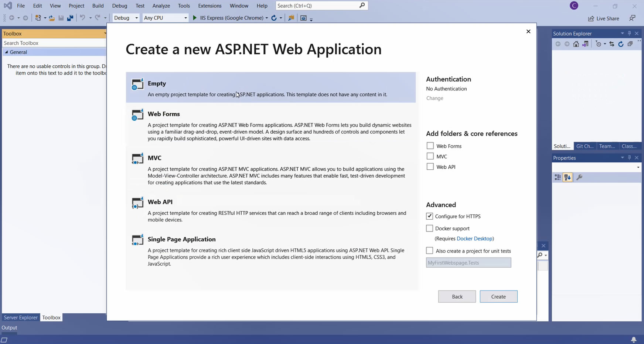Open the Extensions menu
The width and height of the screenshot is (644, 344).
coord(209,6)
